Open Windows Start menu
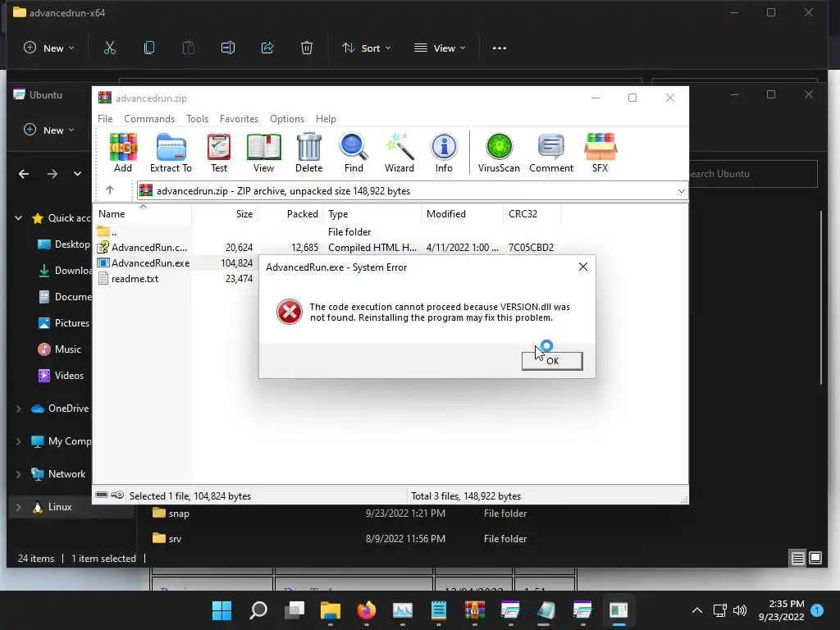This screenshot has width=840, height=630. pyautogui.click(x=221, y=610)
